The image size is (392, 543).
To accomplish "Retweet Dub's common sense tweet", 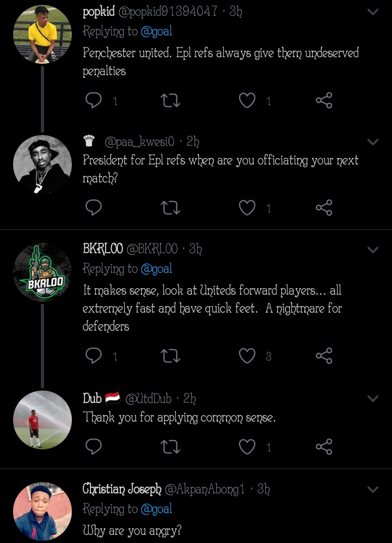I will click(x=171, y=447).
